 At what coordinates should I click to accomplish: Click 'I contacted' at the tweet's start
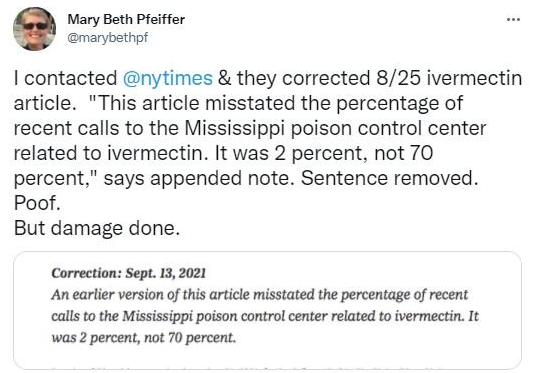65,78
